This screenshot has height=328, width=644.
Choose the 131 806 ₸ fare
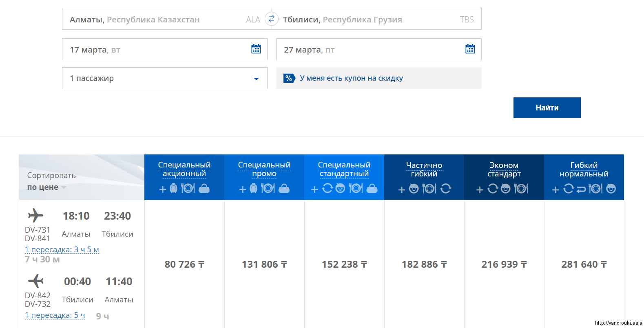pos(264,264)
